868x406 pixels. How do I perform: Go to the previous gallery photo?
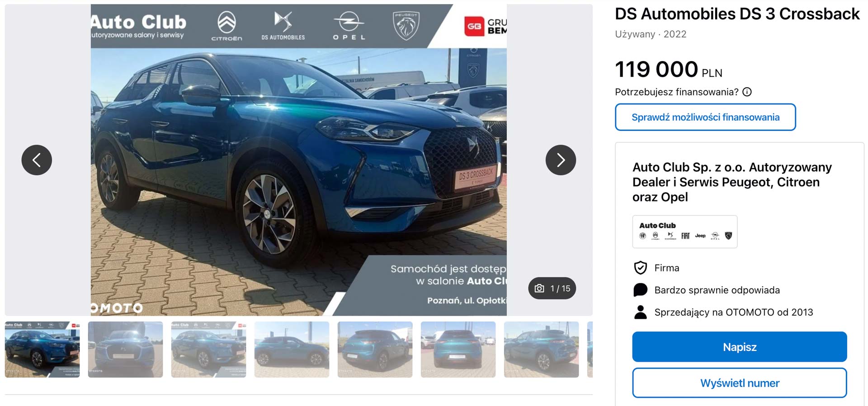[x=37, y=160]
